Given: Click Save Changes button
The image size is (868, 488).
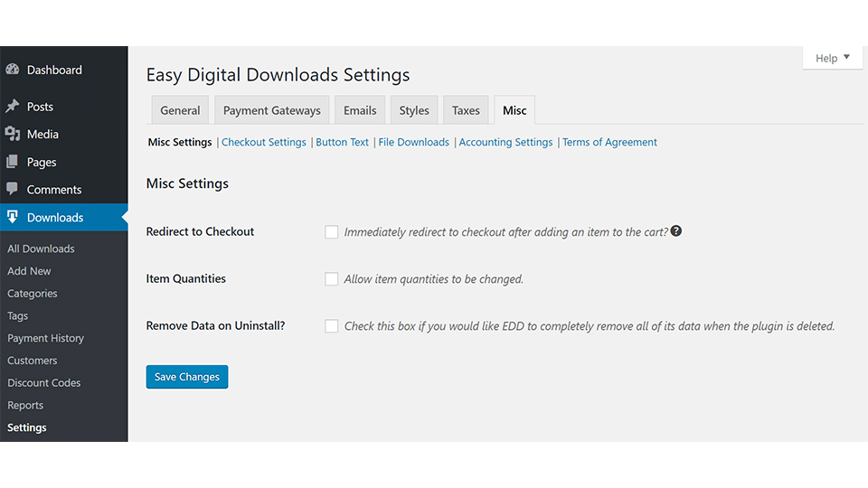Looking at the screenshot, I should 187,377.
